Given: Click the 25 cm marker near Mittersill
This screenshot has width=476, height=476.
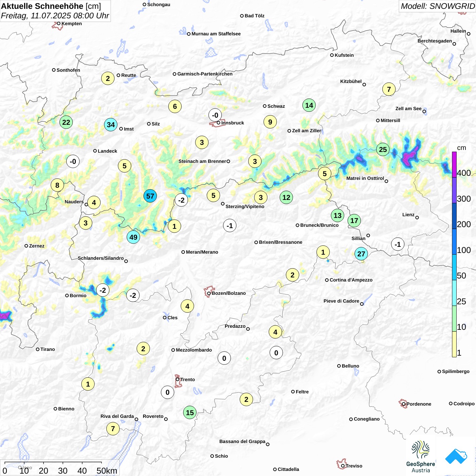Looking at the screenshot, I should [x=383, y=150].
